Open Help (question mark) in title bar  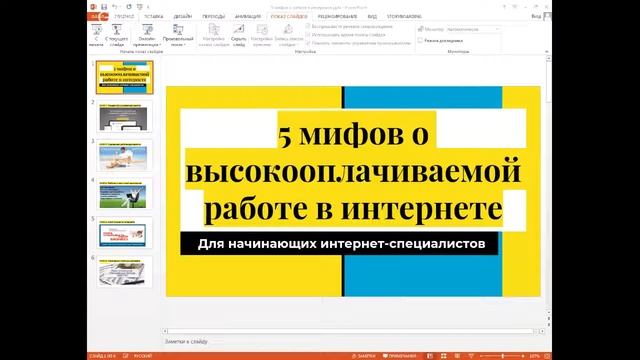[x=504, y=7]
